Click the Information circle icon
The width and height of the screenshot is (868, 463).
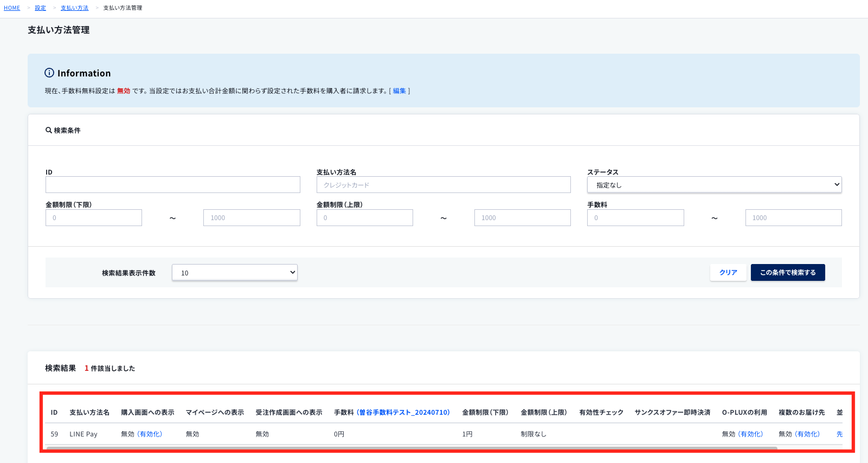pos(49,73)
